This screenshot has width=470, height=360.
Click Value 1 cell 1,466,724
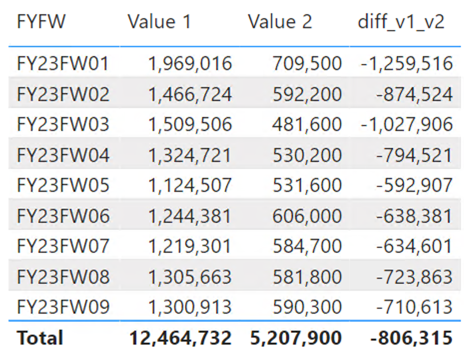[x=190, y=94]
